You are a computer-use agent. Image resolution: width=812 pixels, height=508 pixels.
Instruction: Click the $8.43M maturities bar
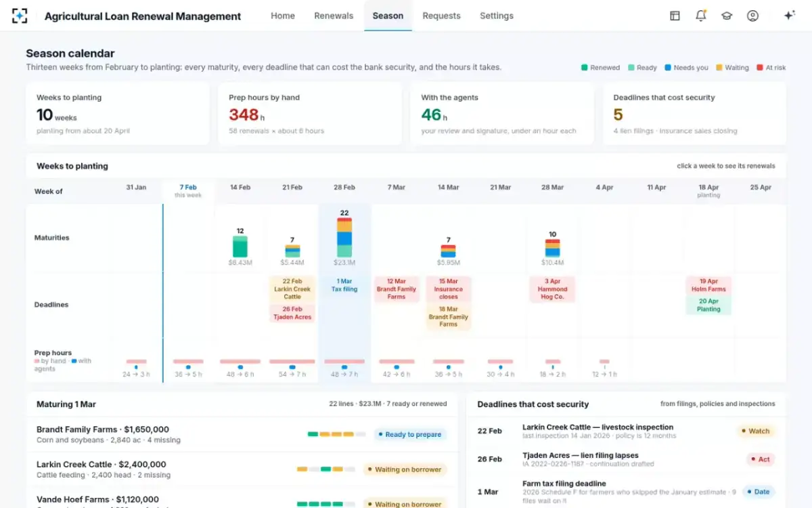coord(240,246)
